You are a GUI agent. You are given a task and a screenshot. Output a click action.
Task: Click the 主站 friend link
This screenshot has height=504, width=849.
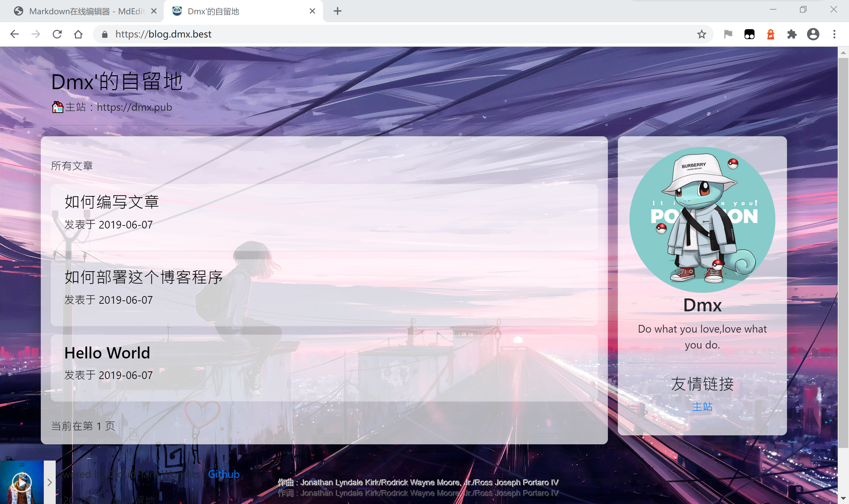702,406
